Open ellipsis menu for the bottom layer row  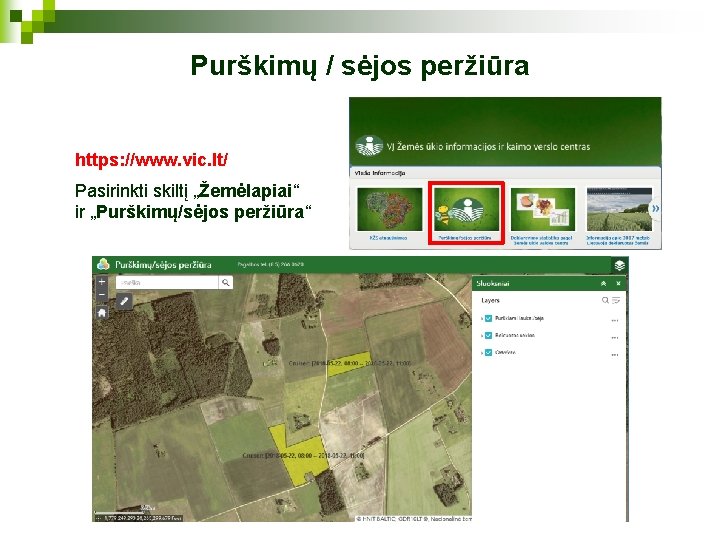click(x=615, y=354)
